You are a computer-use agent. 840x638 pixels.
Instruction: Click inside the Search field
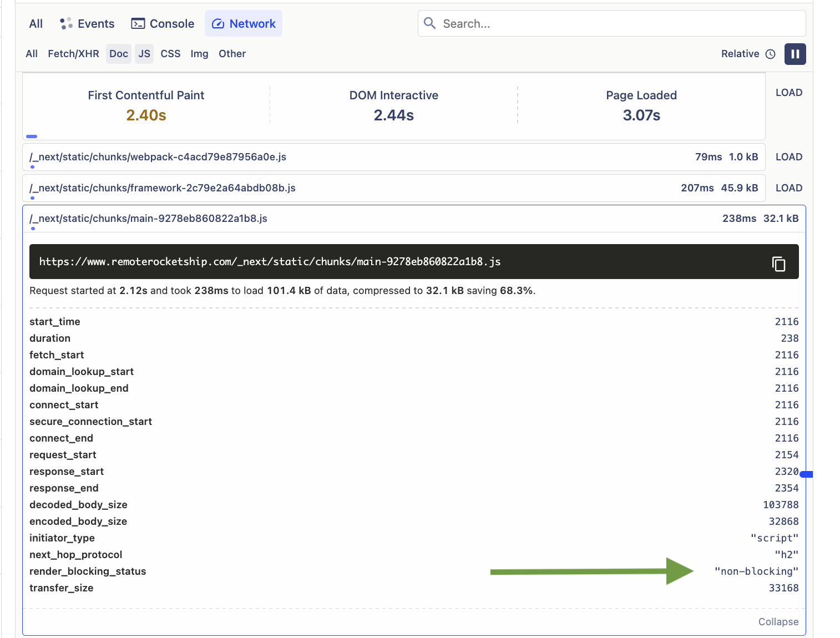(610, 23)
